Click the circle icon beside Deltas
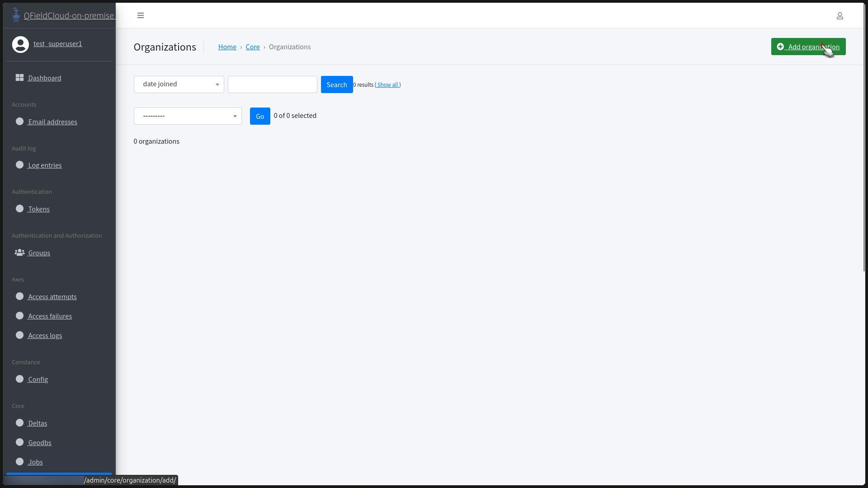Image resolution: width=868 pixels, height=488 pixels. [x=19, y=423]
